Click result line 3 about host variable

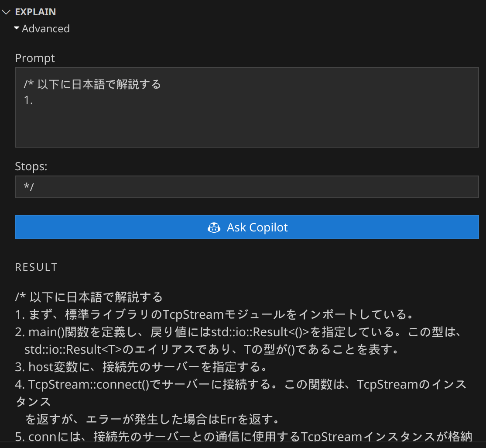(141, 367)
